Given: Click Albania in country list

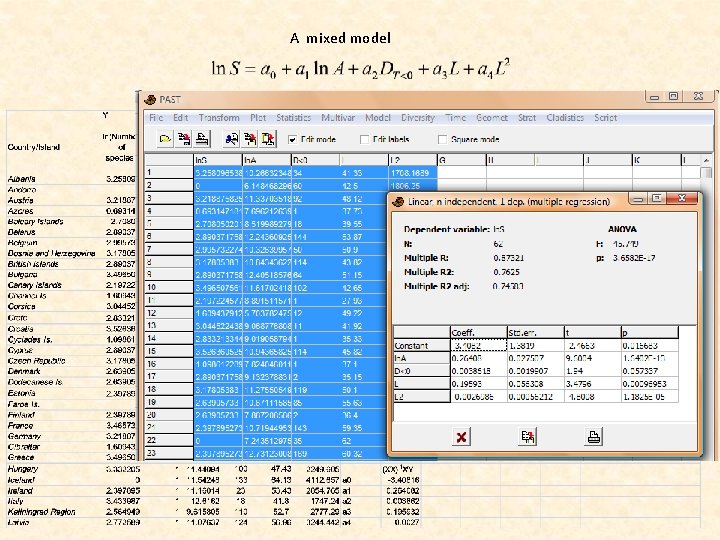Looking at the screenshot, I should tap(22, 179).
